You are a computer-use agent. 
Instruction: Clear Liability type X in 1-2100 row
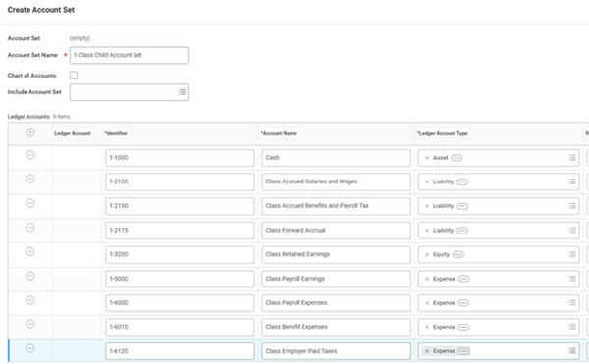point(427,182)
